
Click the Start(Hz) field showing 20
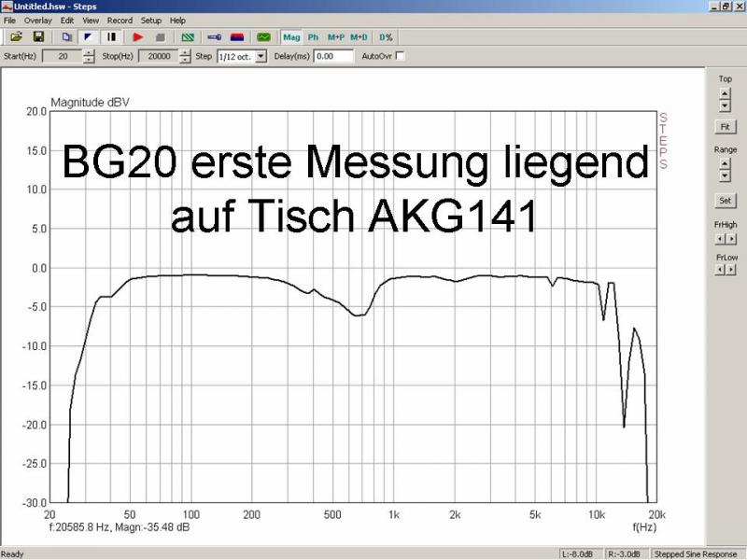pyautogui.click(x=63, y=56)
